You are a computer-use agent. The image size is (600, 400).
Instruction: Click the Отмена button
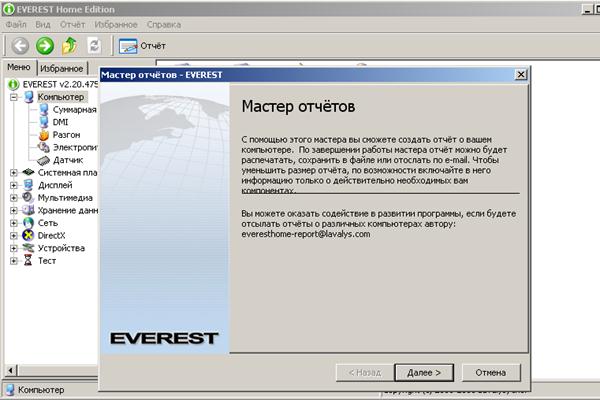(491, 372)
